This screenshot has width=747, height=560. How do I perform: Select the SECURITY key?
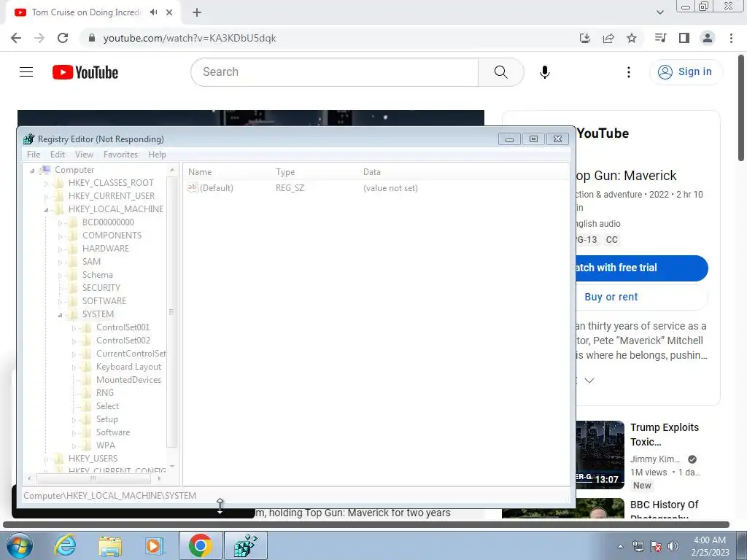point(101,287)
